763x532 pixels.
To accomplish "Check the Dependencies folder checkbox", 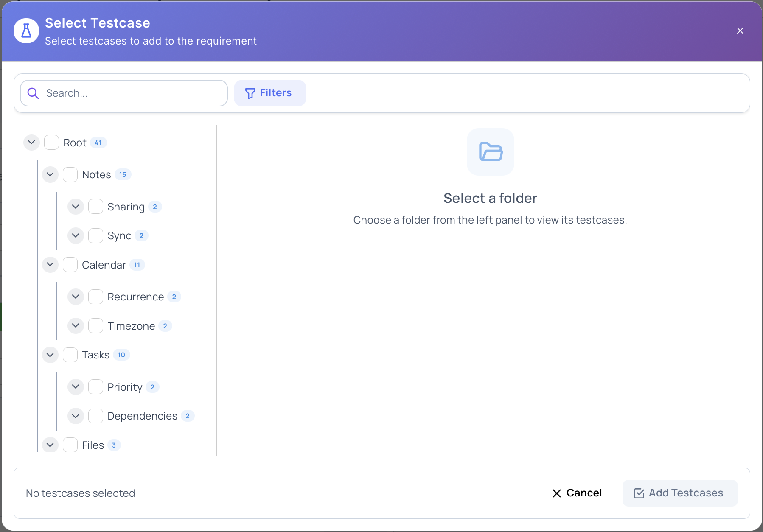I will click(x=95, y=416).
